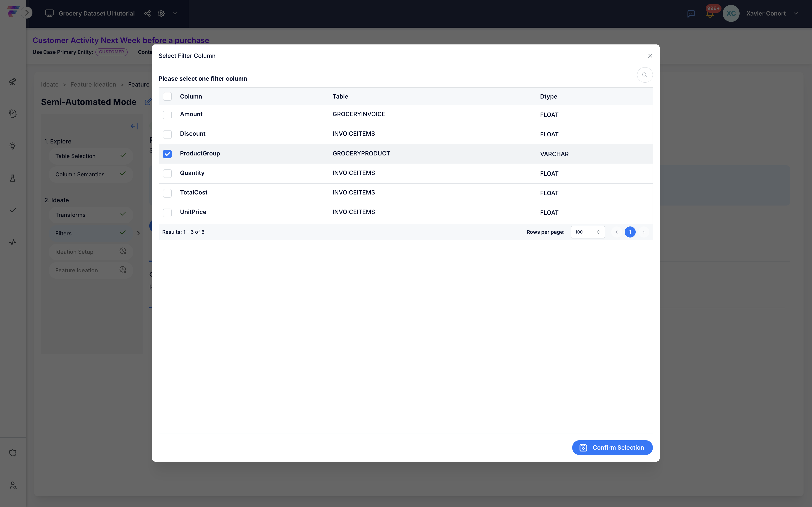
Task: Click the Grocery Dataset UI tutorial title
Action: [97, 13]
